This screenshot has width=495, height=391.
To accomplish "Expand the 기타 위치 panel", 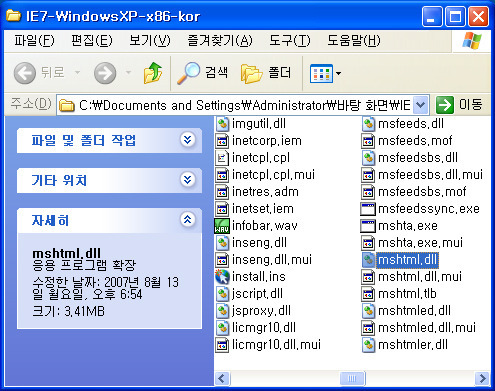I will click(187, 180).
